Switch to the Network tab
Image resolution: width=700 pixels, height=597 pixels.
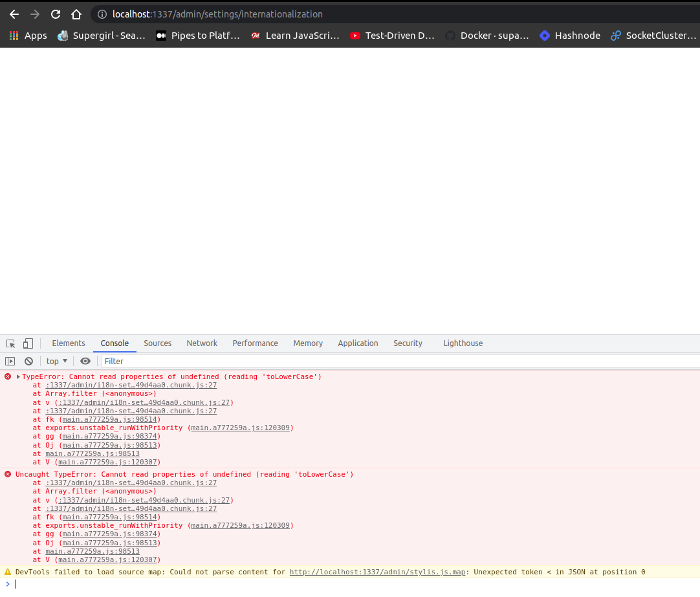click(x=201, y=343)
